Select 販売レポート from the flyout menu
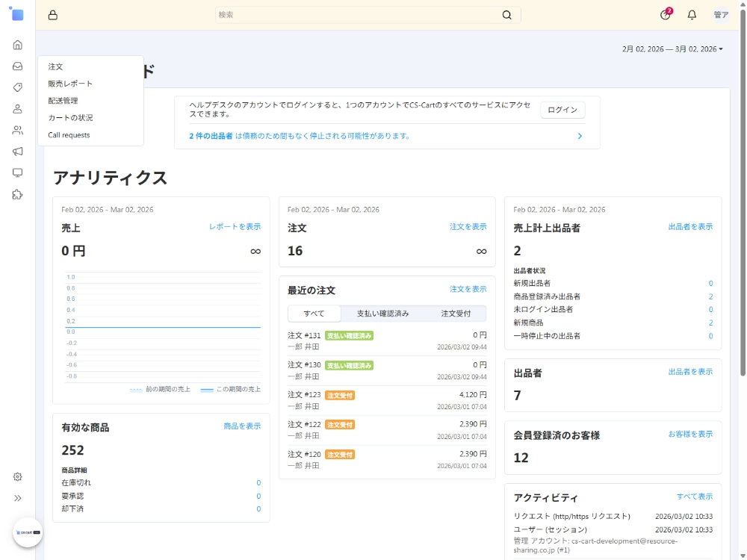Screen dimensions: 747x560 pos(70,84)
